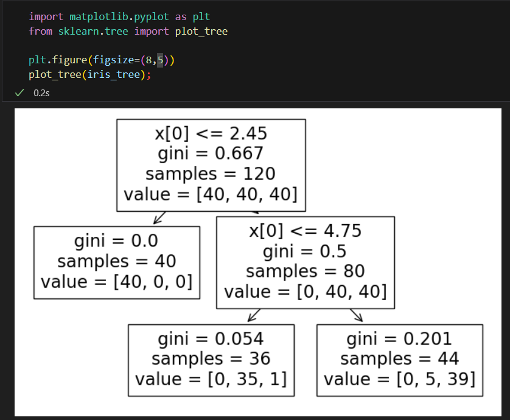Click the x[0] <= 4.75 decision node
The height and width of the screenshot is (420, 510).
(306, 262)
